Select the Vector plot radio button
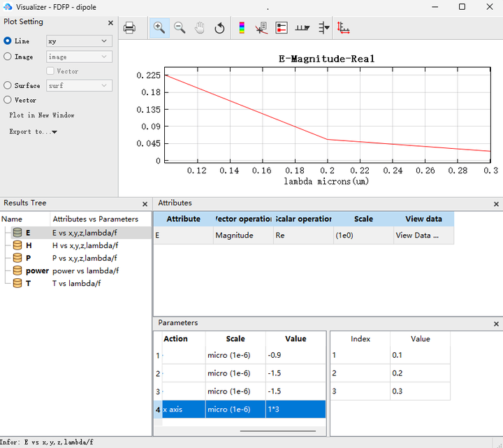Screen dimensions: 503x448 tap(8, 100)
